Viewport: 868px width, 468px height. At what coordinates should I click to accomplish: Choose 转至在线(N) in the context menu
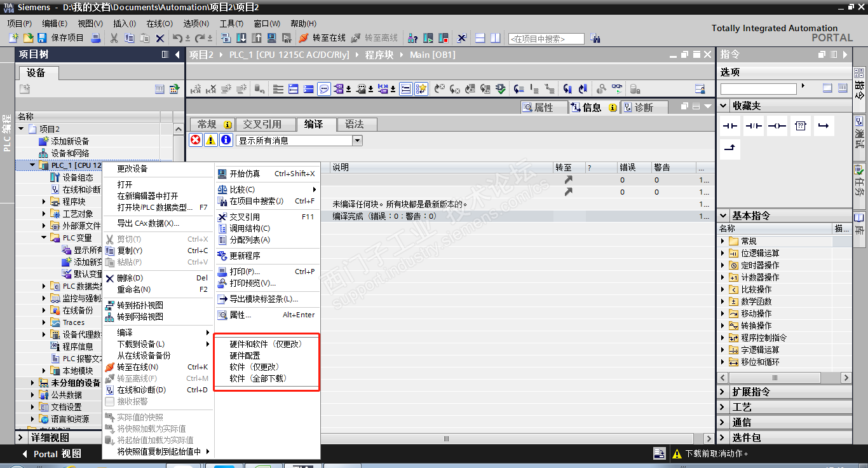point(158,367)
